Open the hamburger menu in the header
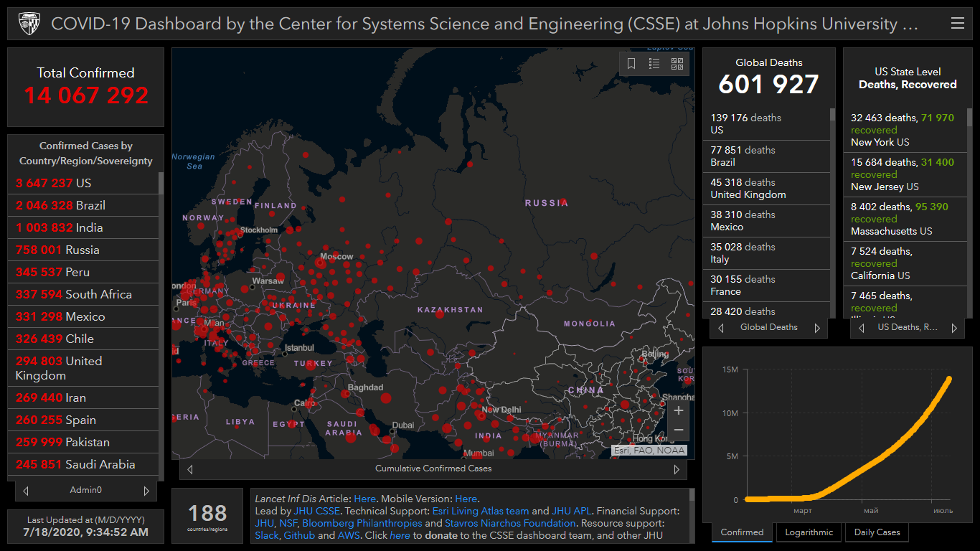 (957, 24)
